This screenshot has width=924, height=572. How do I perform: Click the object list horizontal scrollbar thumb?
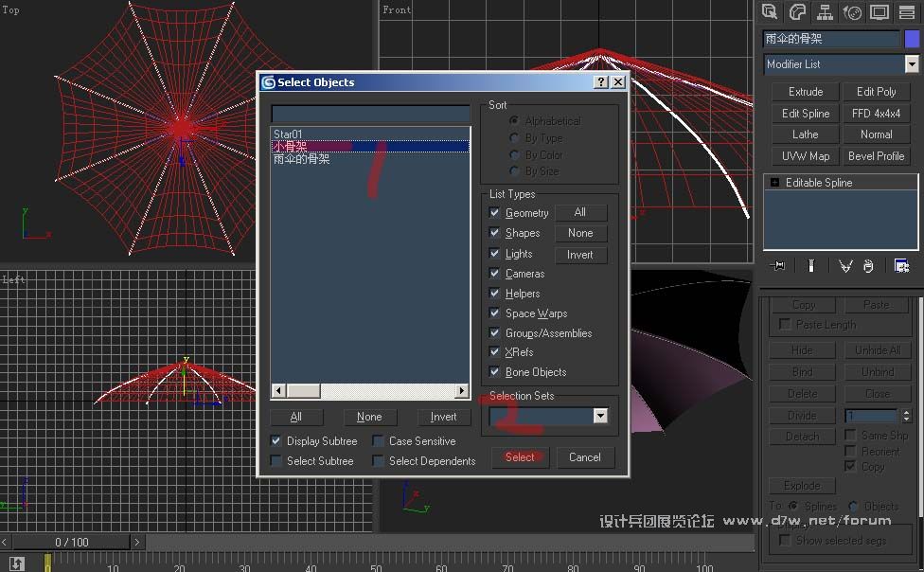pyautogui.click(x=304, y=390)
